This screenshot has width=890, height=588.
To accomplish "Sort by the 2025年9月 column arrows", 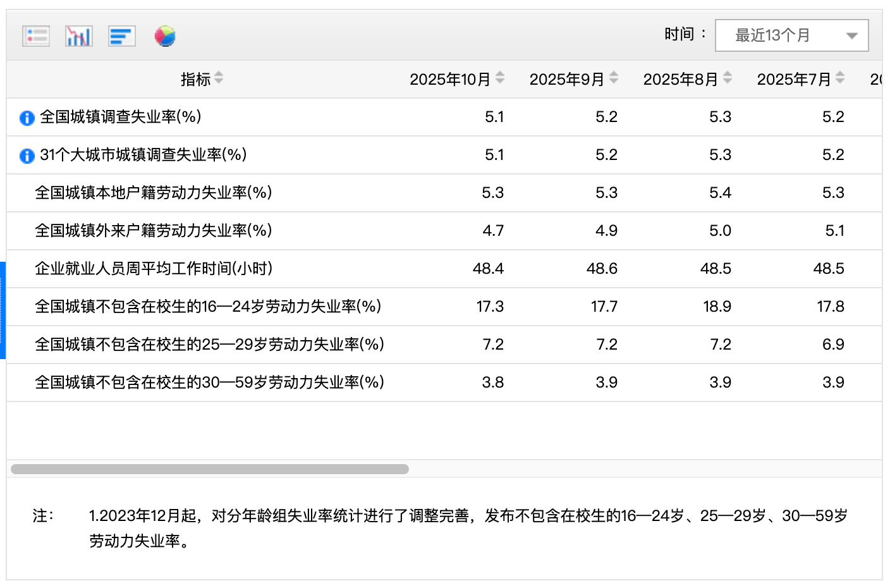I will click(614, 78).
